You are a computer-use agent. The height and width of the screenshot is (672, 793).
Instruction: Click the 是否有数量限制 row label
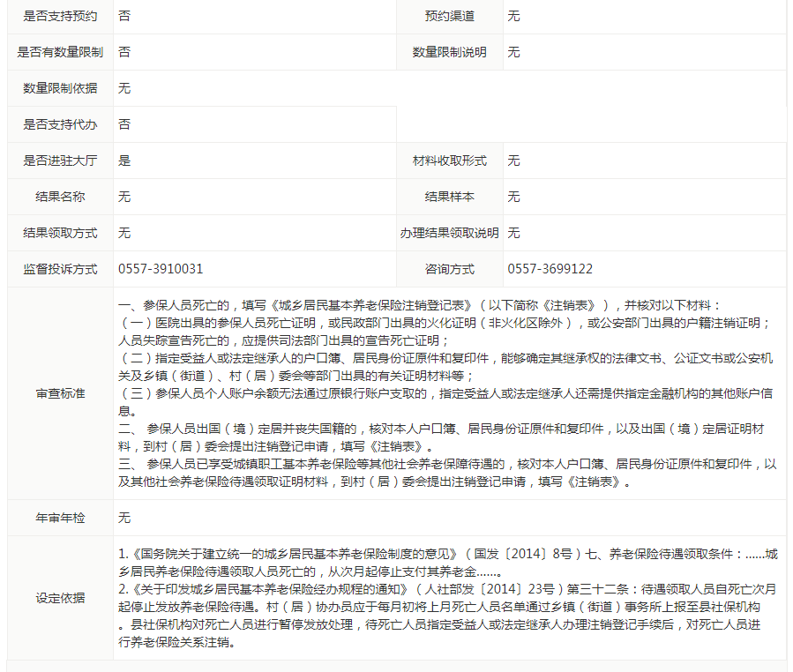click(60, 52)
